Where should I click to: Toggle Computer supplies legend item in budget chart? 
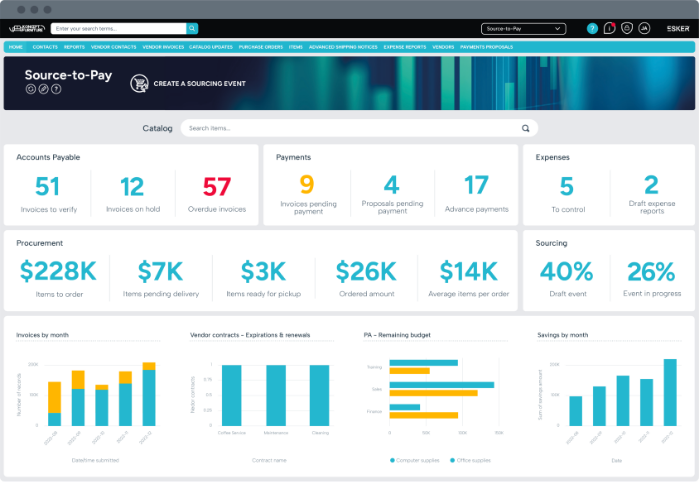pyautogui.click(x=414, y=460)
